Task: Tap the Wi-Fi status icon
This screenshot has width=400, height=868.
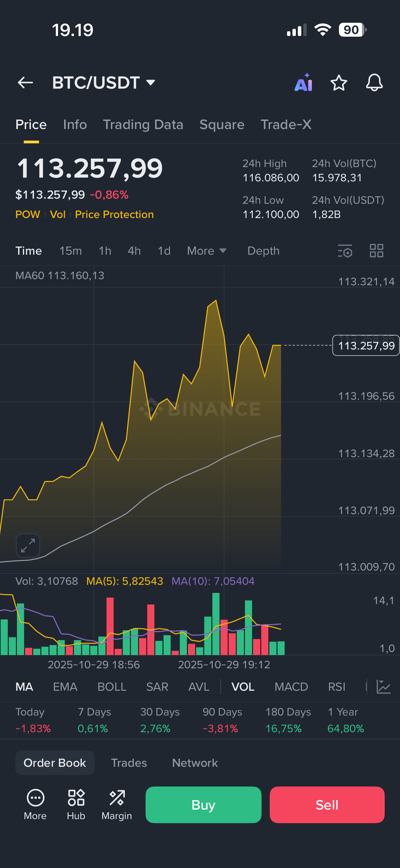Action: click(323, 30)
